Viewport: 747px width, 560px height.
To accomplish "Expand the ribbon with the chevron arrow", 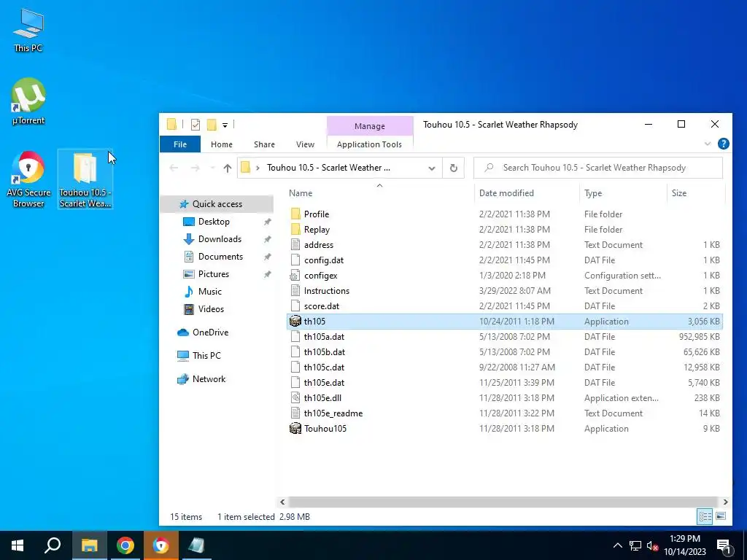I will coord(708,144).
